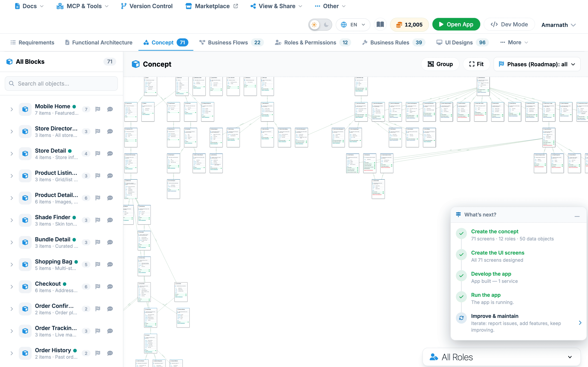Click the book documentation icon

point(380,24)
